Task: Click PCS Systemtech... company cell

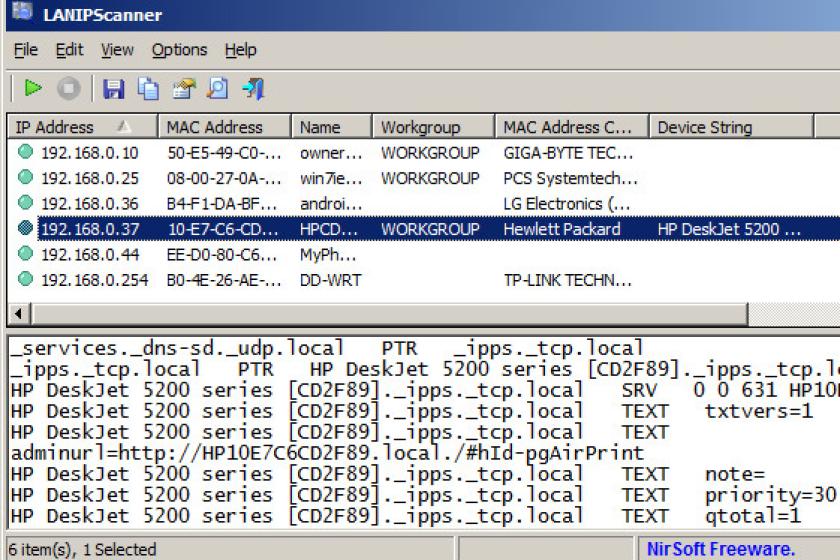Action: coord(570,178)
